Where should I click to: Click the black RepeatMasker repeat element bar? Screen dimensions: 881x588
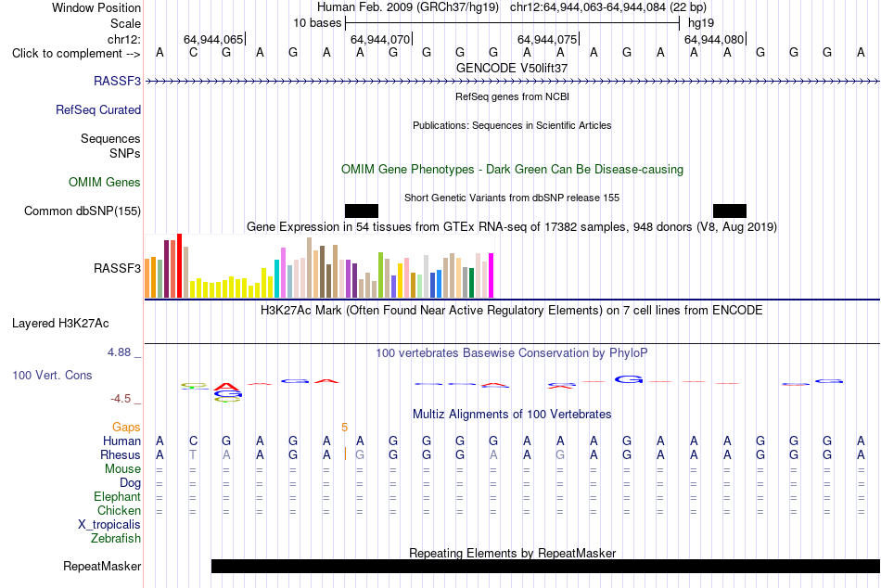click(x=545, y=566)
